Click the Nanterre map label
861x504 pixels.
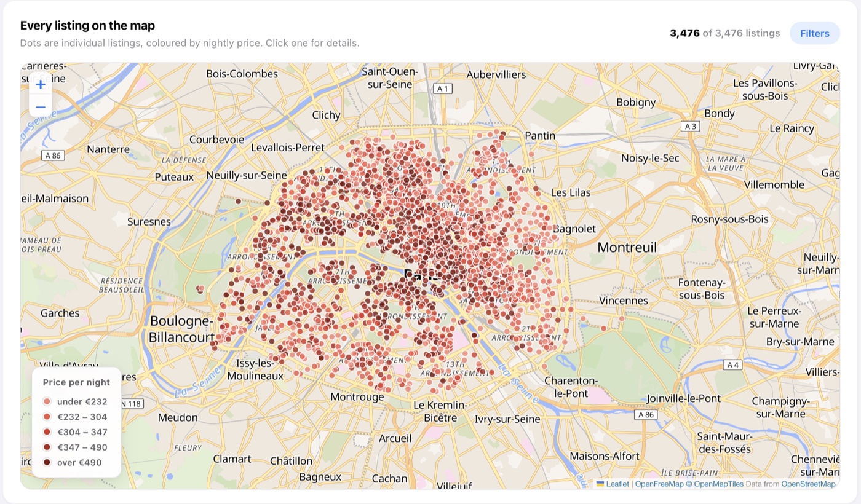(108, 149)
